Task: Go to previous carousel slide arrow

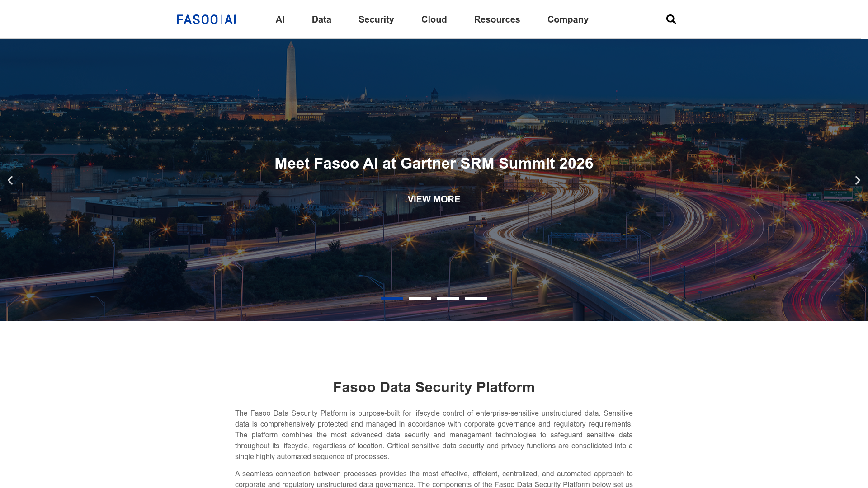Action: (10, 180)
